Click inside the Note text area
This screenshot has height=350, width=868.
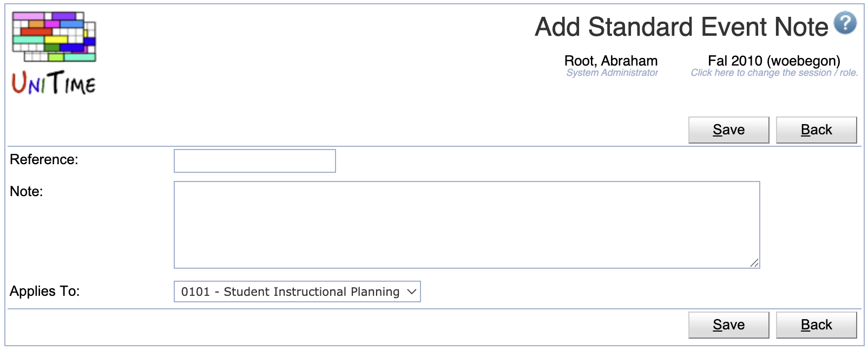coord(467,225)
